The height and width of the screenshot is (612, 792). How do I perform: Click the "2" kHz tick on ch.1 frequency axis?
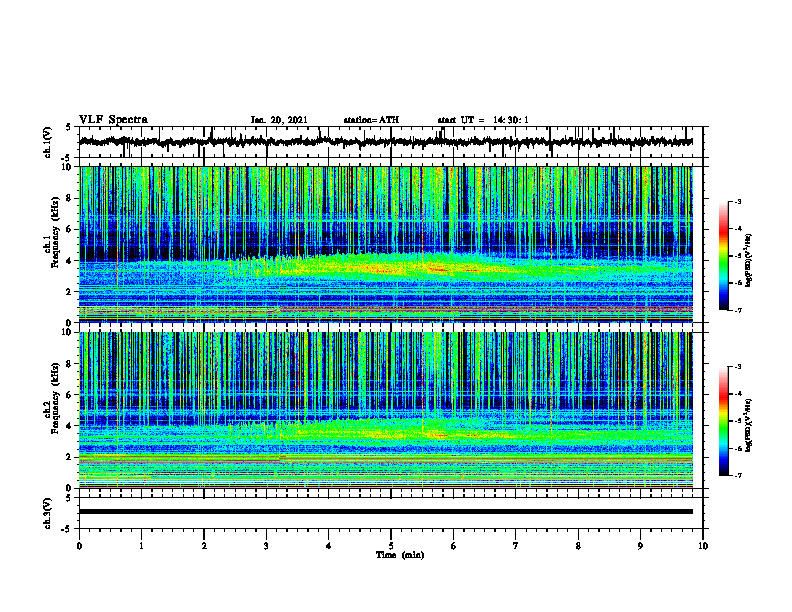click(70, 291)
